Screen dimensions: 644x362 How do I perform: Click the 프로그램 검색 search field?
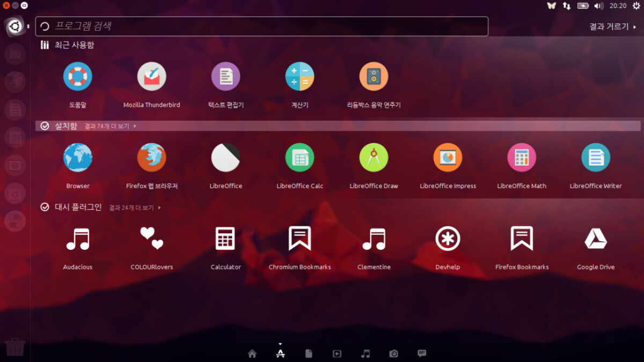pyautogui.click(x=262, y=26)
